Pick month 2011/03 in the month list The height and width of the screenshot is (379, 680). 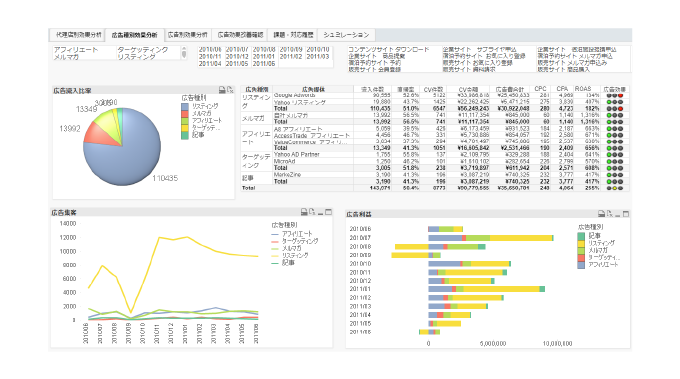pyautogui.click(x=318, y=56)
